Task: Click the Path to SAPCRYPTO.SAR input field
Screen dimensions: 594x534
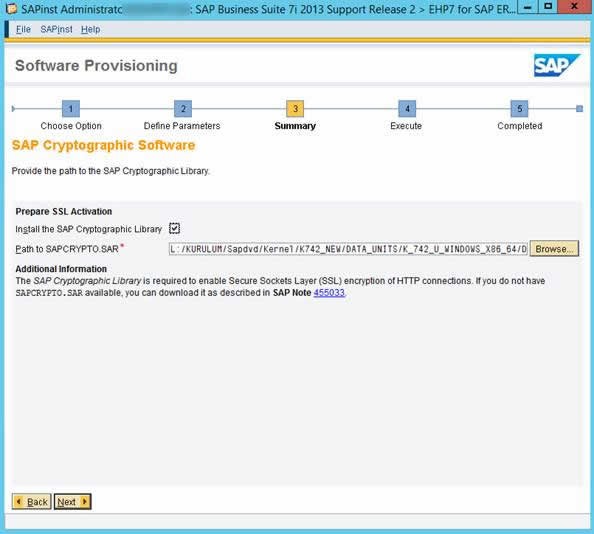Action: click(348, 249)
